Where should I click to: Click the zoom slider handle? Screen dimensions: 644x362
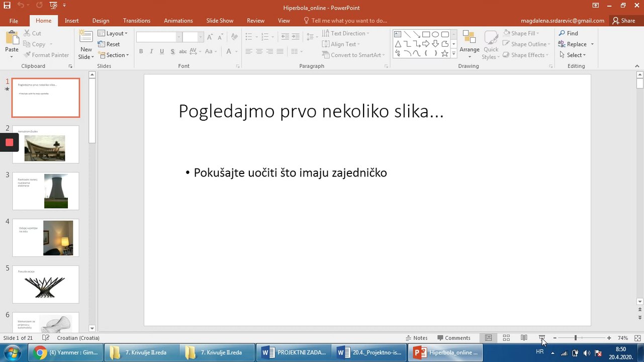pyautogui.click(x=576, y=338)
